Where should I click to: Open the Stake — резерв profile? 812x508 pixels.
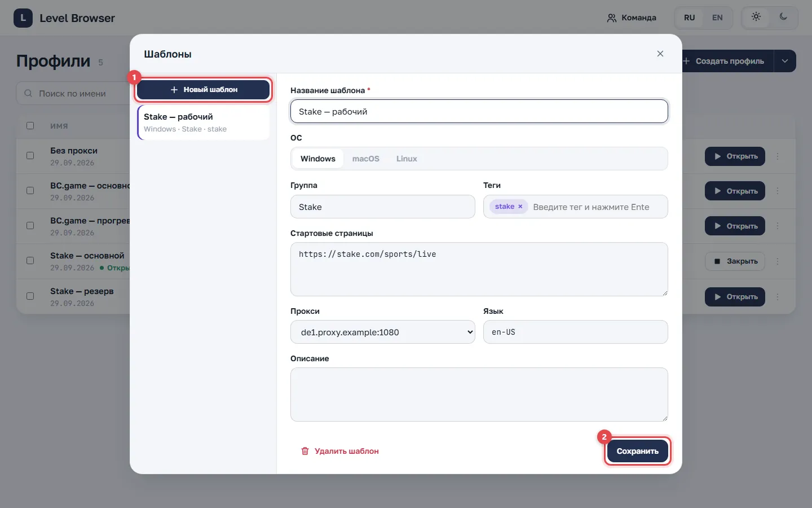(x=735, y=297)
